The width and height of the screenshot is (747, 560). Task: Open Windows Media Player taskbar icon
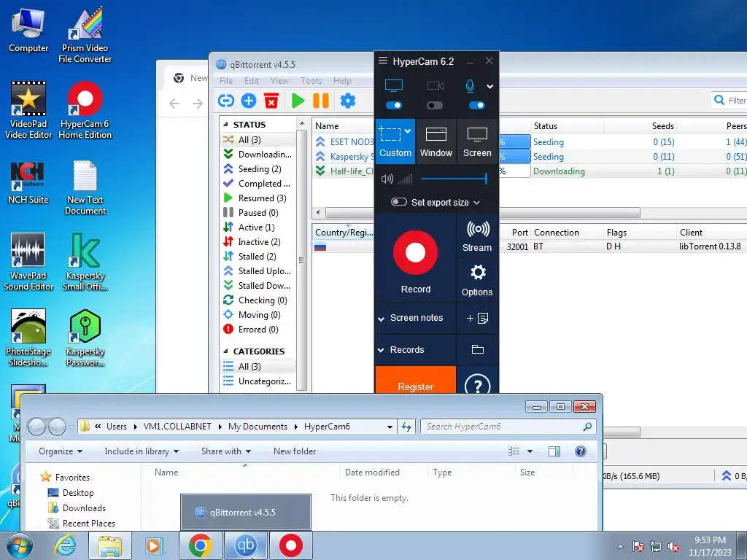coord(155,545)
